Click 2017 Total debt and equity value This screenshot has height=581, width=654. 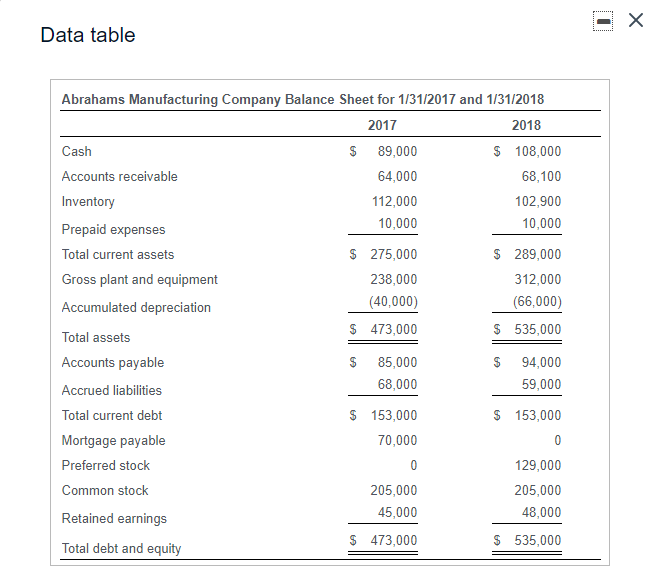click(394, 541)
